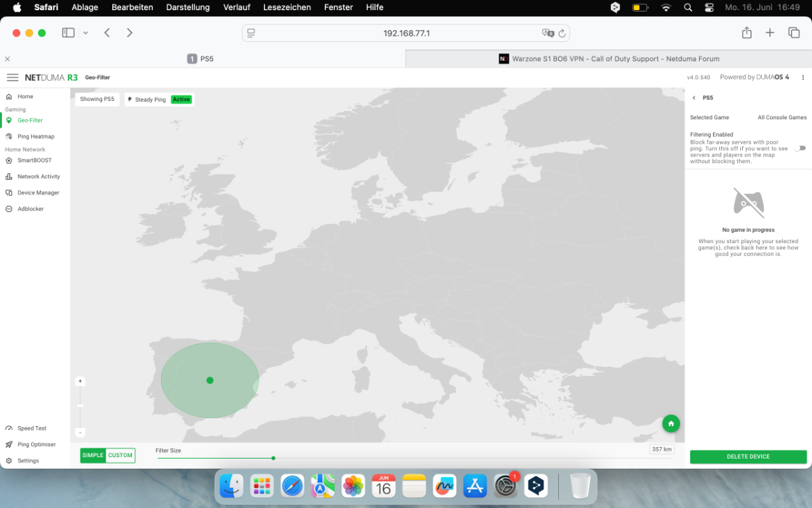Open Finder from the Dock
Screen dimensions: 812x508
pos(232,486)
